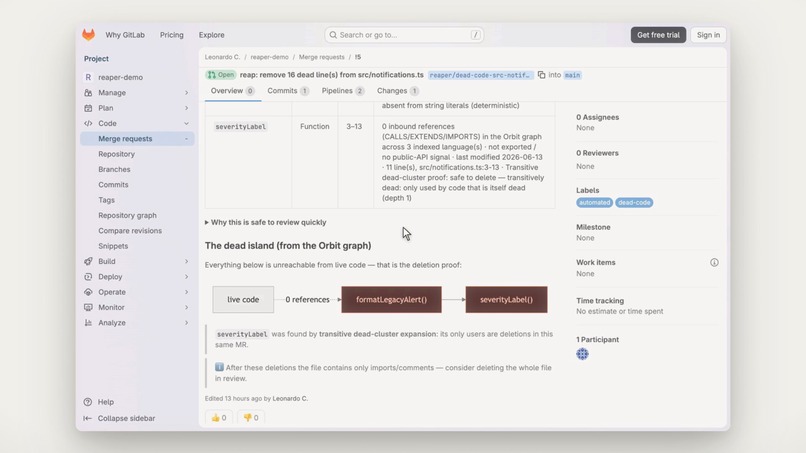This screenshot has height=453, width=806.
Task: Expand the Manage section chevron
Action: [x=186, y=93]
